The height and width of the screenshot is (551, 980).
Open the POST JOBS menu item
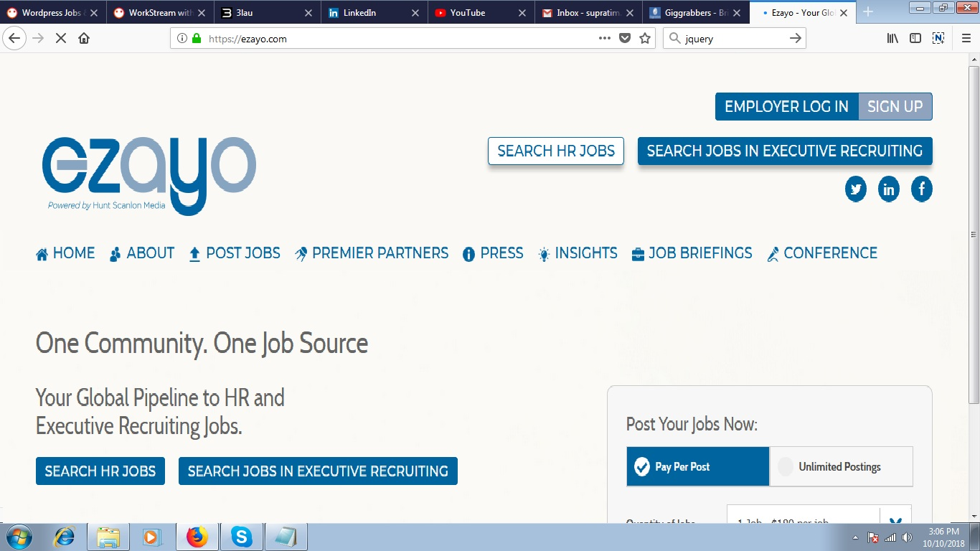tap(235, 253)
